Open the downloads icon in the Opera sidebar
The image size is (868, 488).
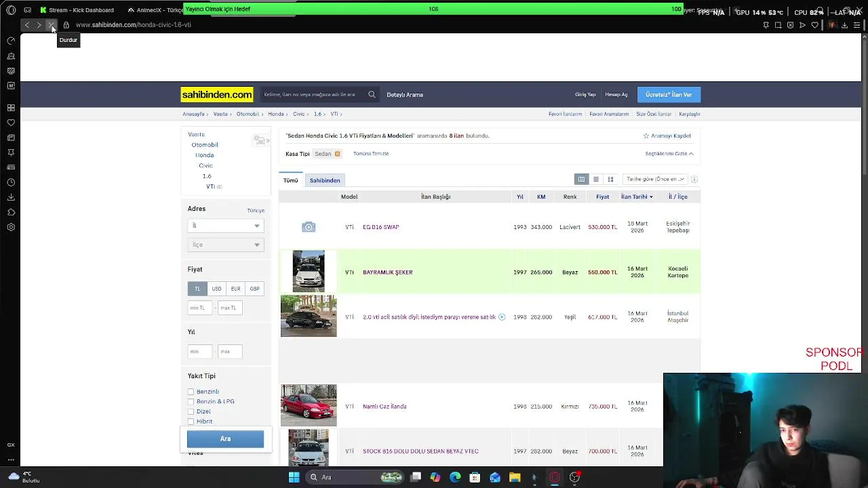(x=11, y=197)
